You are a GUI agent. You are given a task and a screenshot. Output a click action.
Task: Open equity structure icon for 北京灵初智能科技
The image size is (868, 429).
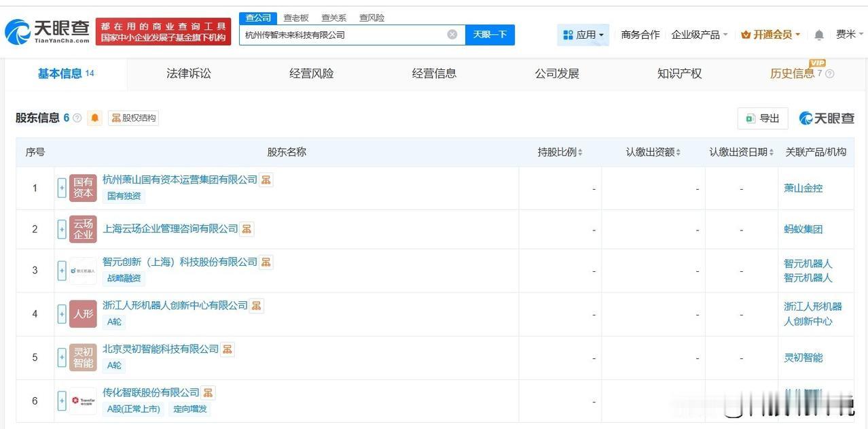click(228, 349)
